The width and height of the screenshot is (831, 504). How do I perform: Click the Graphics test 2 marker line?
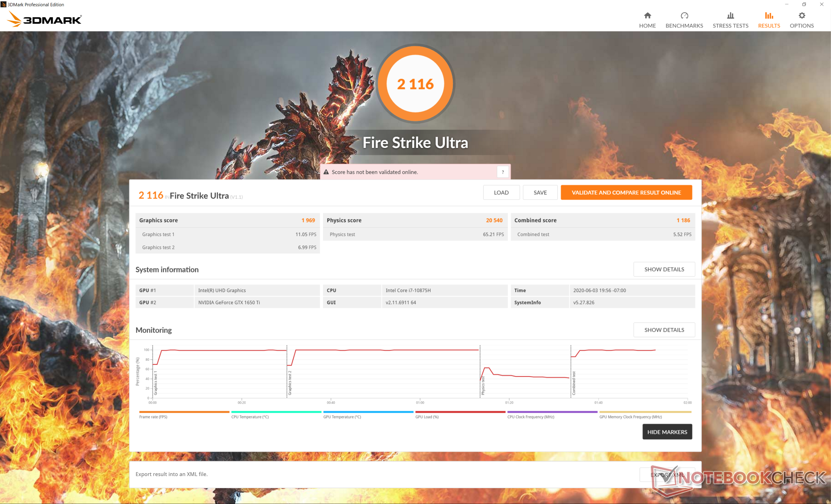[x=287, y=371]
